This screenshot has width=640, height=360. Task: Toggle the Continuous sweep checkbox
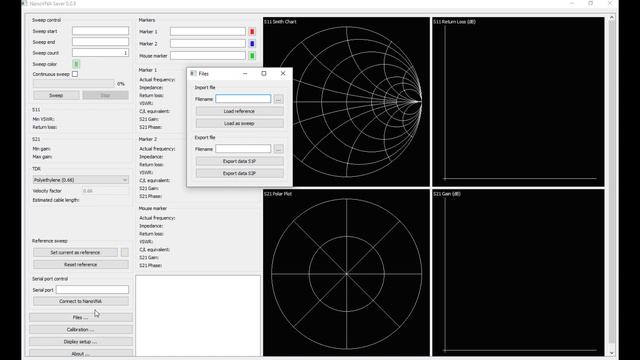pos(75,74)
